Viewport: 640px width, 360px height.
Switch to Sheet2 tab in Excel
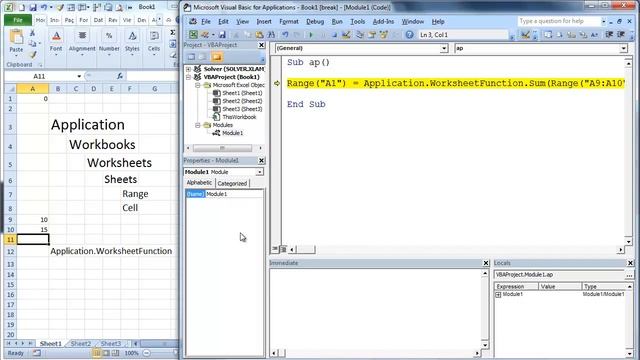click(81, 343)
